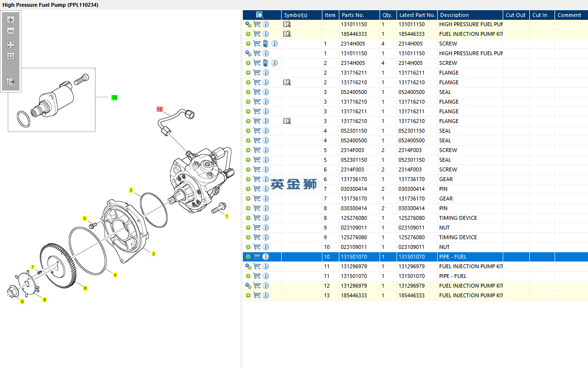Sort by Parts No. column header
The height and width of the screenshot is (368, 588).
(359, 15)
